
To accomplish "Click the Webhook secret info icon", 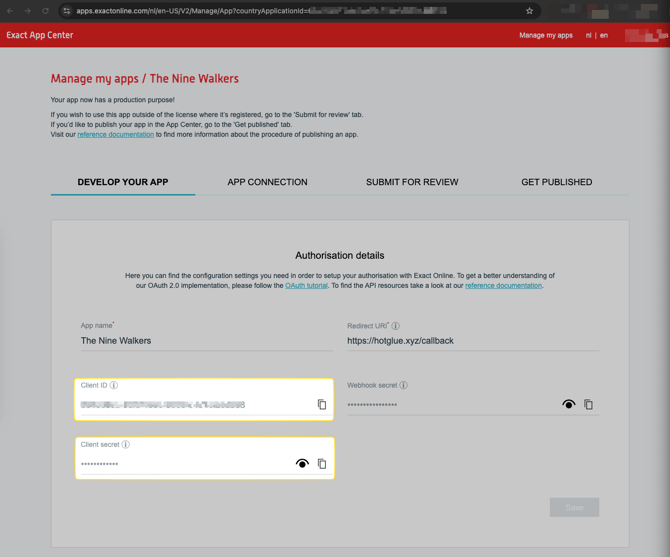I will coord(404,385).
